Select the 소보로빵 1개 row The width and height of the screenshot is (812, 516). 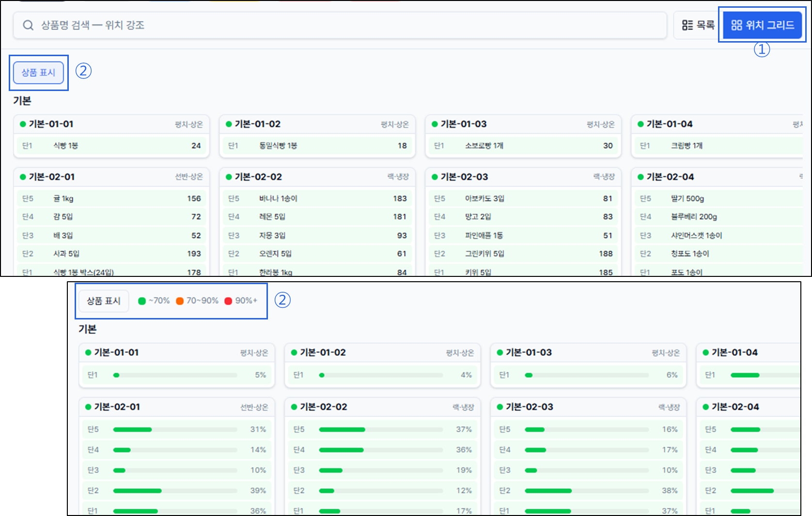click(523, 146)
